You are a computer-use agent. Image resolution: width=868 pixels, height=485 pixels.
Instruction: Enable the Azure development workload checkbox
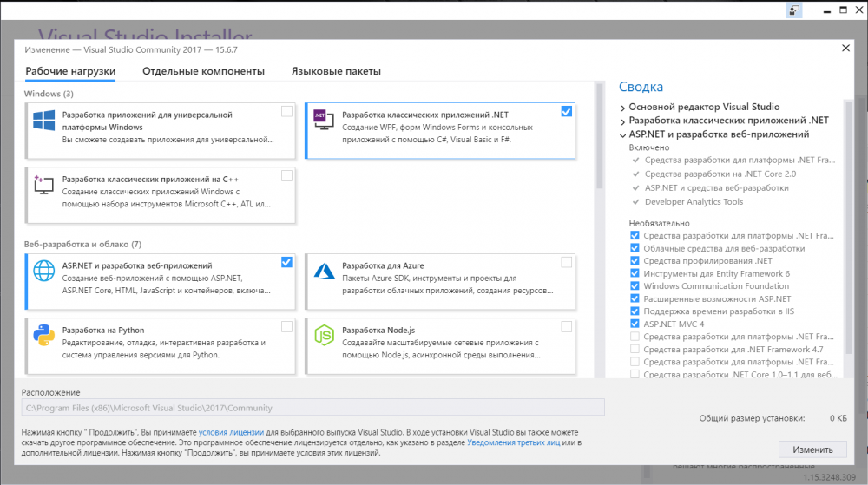coord(566,262)
